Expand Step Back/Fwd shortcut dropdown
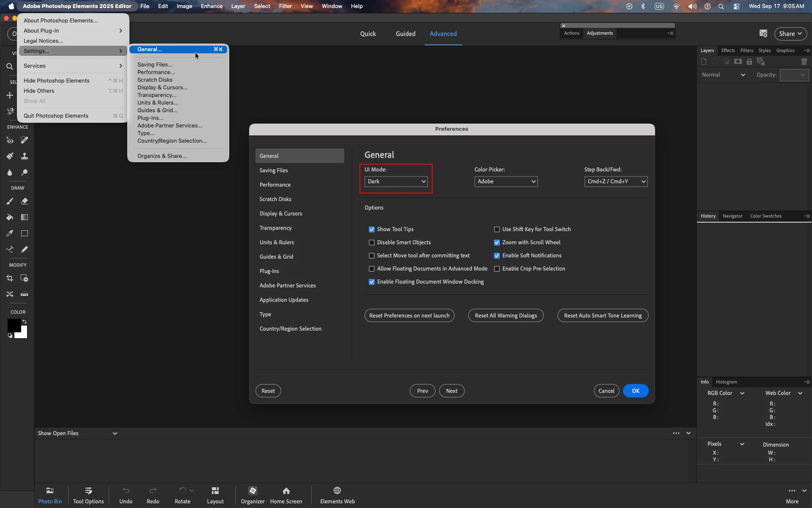Screen dimensions: 812x508 pyautogui.click(x=616, y=182)
